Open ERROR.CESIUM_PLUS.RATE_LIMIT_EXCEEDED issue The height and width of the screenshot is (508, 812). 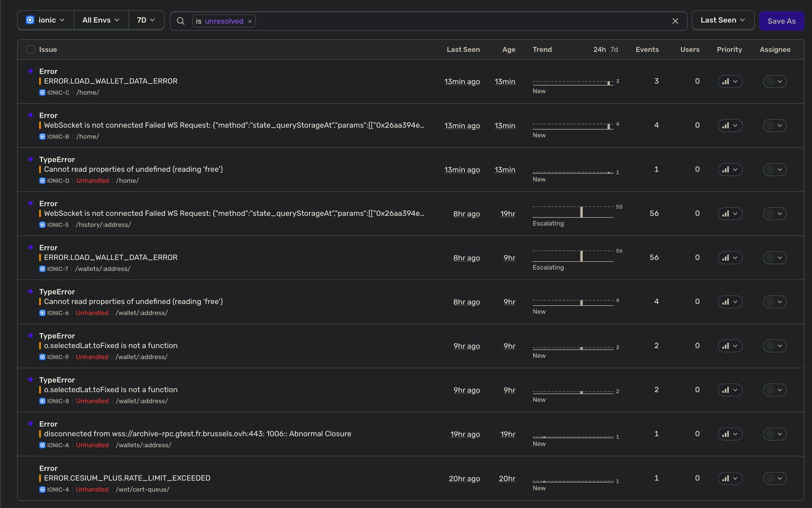pos(127,478)
